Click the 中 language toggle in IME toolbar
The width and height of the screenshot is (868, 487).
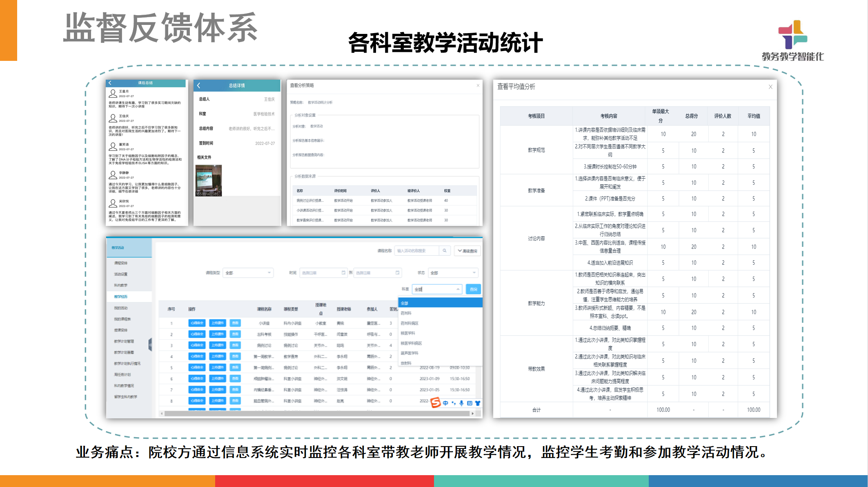(x=445, y=403)
